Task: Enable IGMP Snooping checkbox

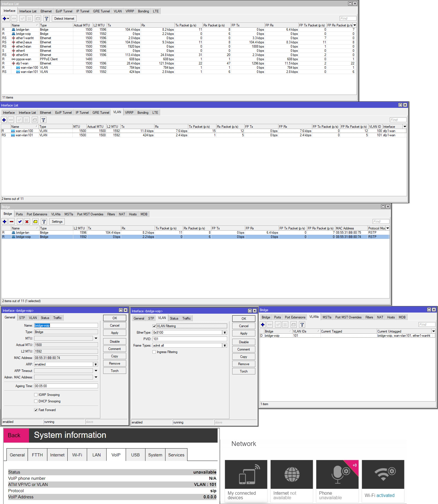Action: coord(36,395)
